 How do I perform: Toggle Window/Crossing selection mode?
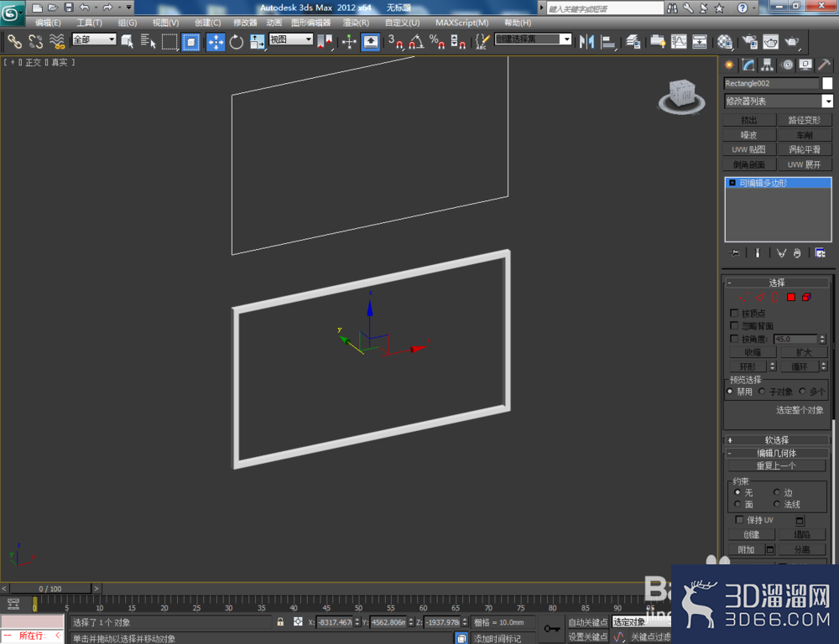pos(191,41)
